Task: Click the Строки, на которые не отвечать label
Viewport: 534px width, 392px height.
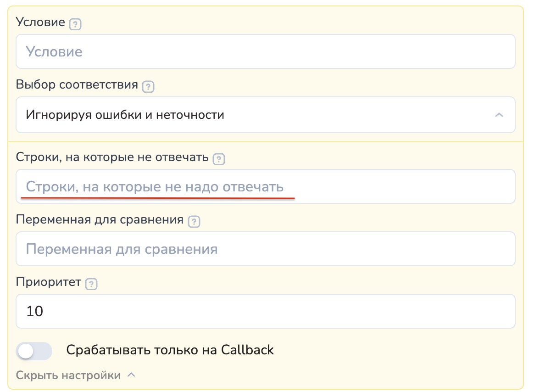Action: point(112,157)
